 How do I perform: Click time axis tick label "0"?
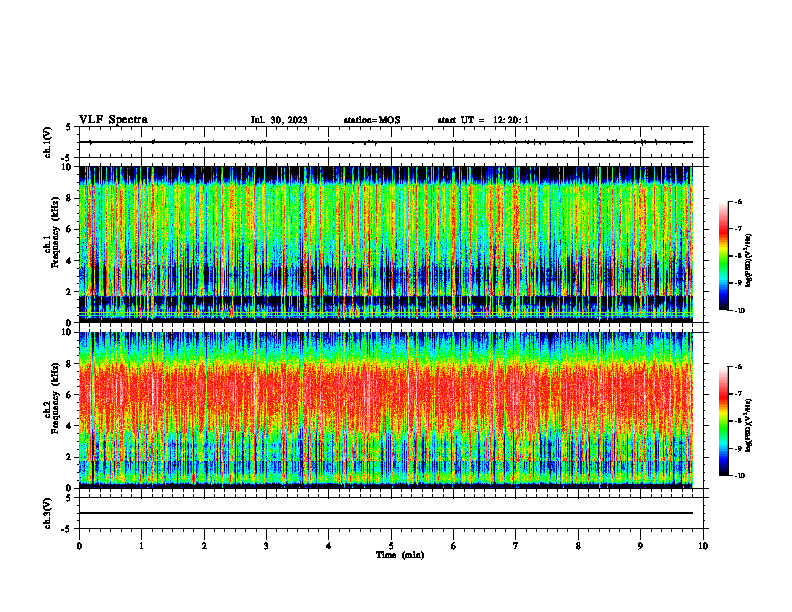pos(79,546)
